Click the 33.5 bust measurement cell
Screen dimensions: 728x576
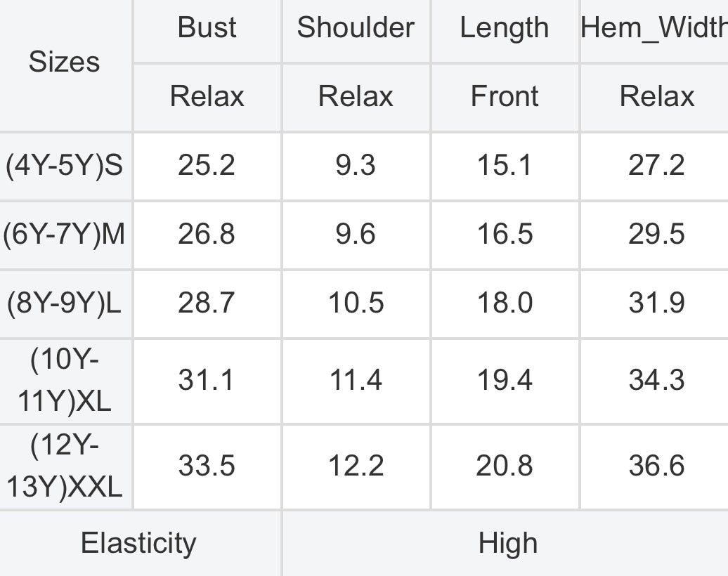pos(207,466)
